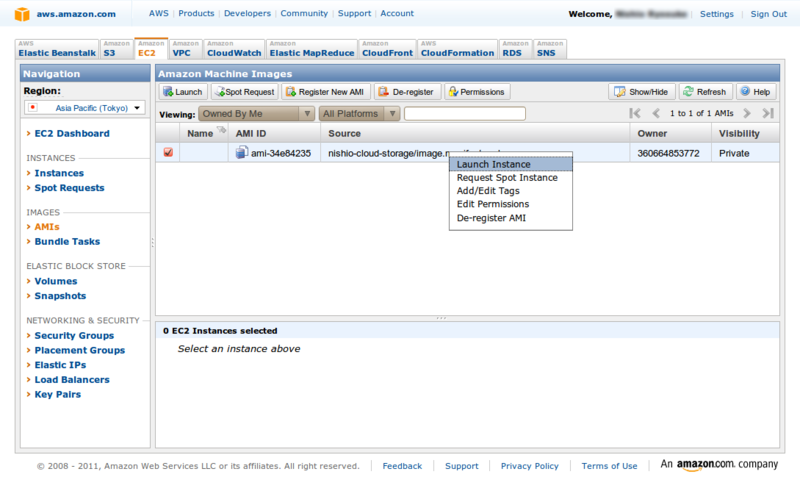Image resolution: width=800 pixels, height=477 pixels.
Task: Open Privacy Policy footer link
Action: [x=530, y=466]
